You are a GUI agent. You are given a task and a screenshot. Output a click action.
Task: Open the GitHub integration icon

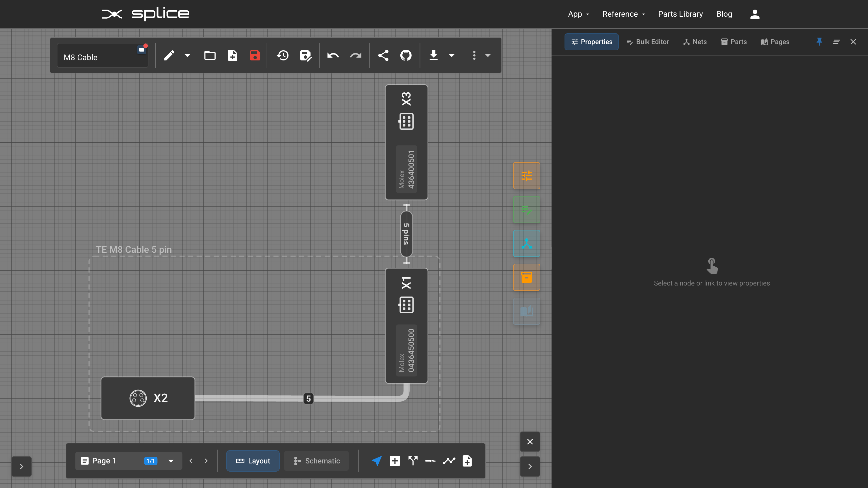coord(406,56)
